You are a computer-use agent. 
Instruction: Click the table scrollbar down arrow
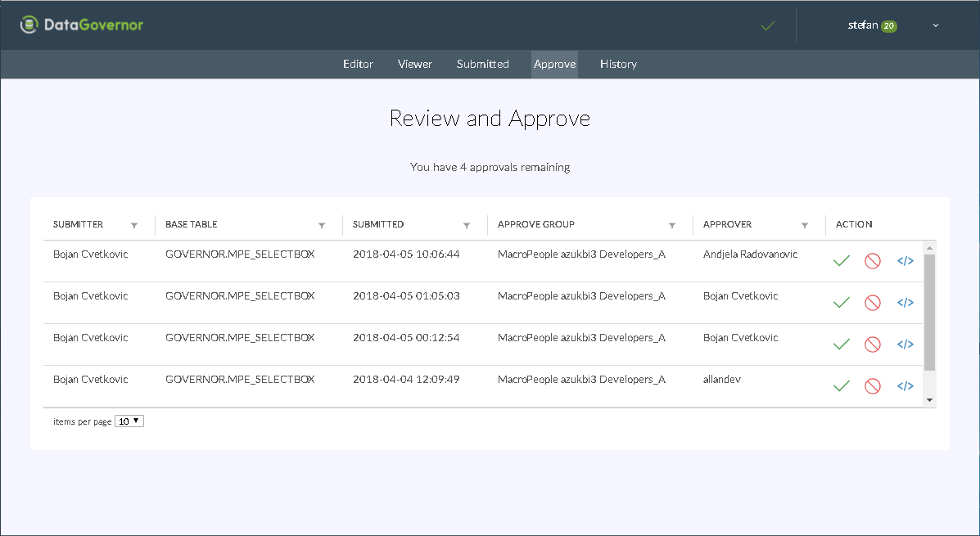[929, 400]
